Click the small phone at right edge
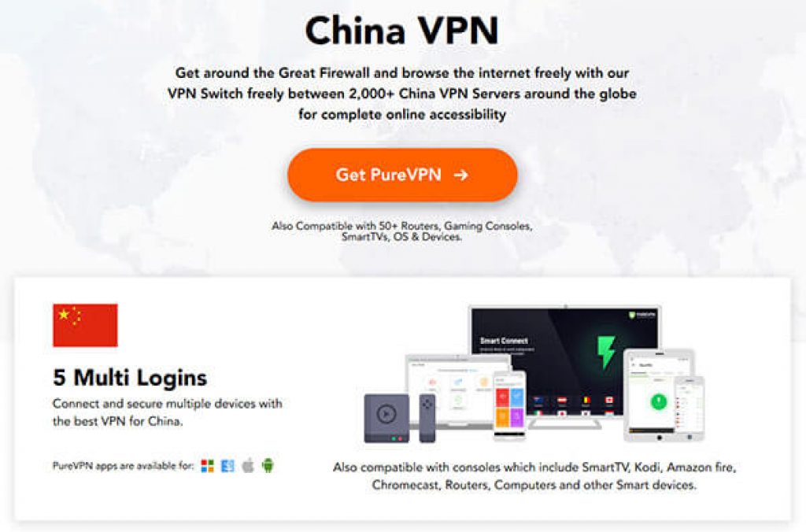 (x=690, y=408)
